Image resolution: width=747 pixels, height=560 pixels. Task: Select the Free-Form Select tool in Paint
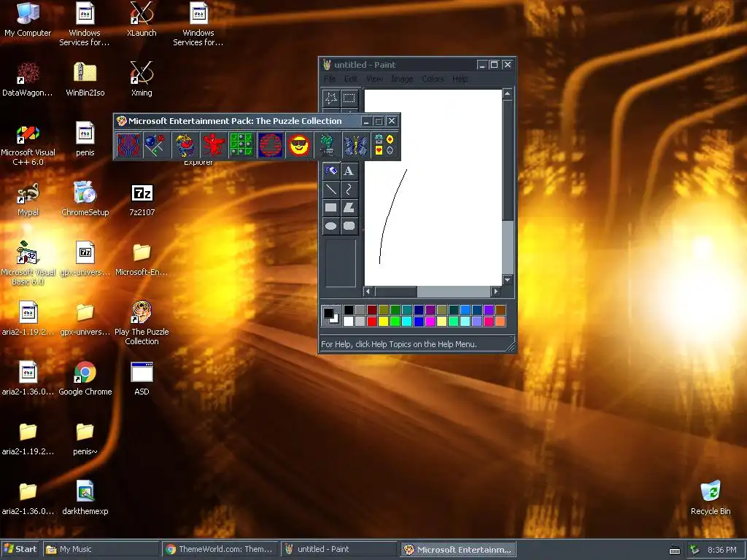pyautogui.click(x=330, y=98)
